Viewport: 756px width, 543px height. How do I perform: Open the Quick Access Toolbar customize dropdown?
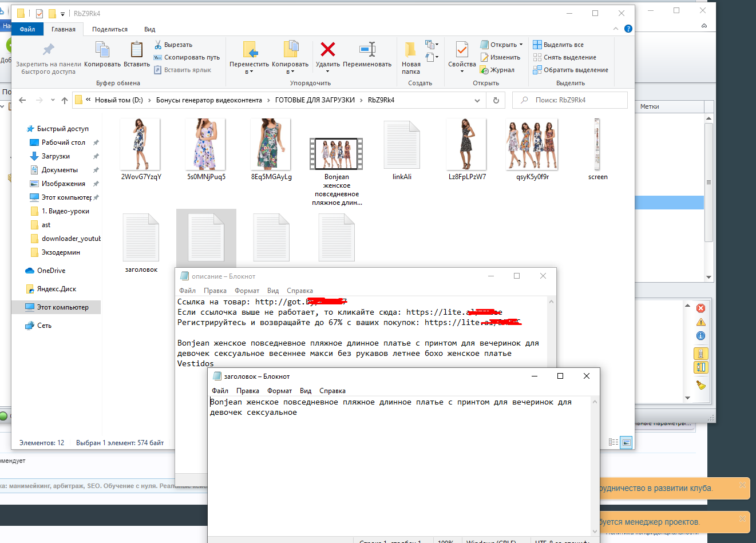pos(63,14)
